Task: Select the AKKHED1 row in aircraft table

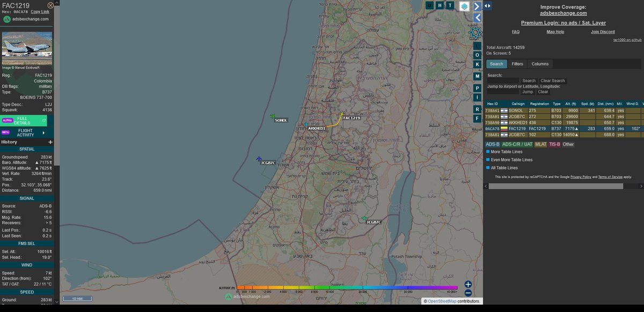Action: (x=563, y=123)
